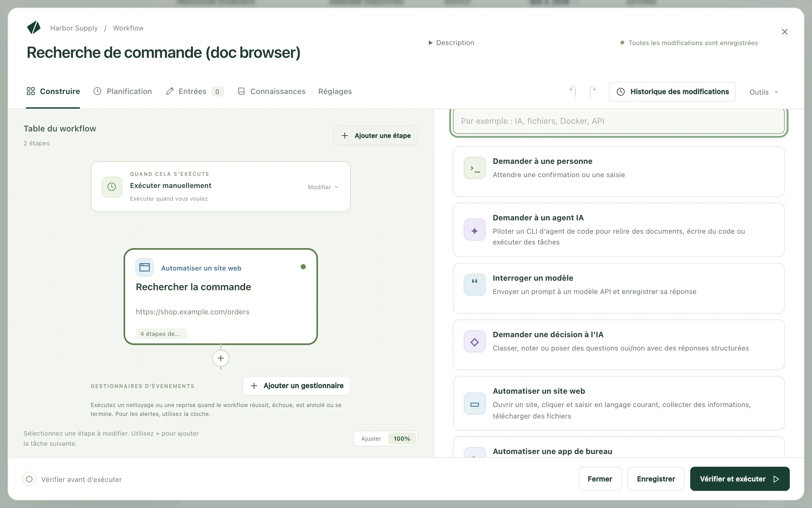Image resolution: width=812 pixels, height=508 pixels.
Task: Click the Harbor Supply leaf logo
Action: point(34,28)
